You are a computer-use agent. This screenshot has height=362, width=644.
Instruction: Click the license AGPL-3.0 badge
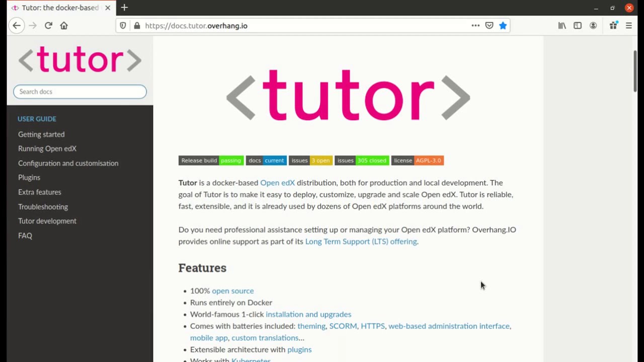tap(418, 160)
